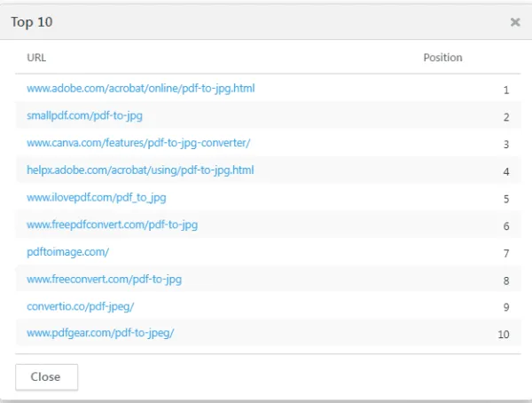Open the smallpdf.com/pdf-to-jpg link
The height and width of the screenshot is (403, 532).
point(84,116)
